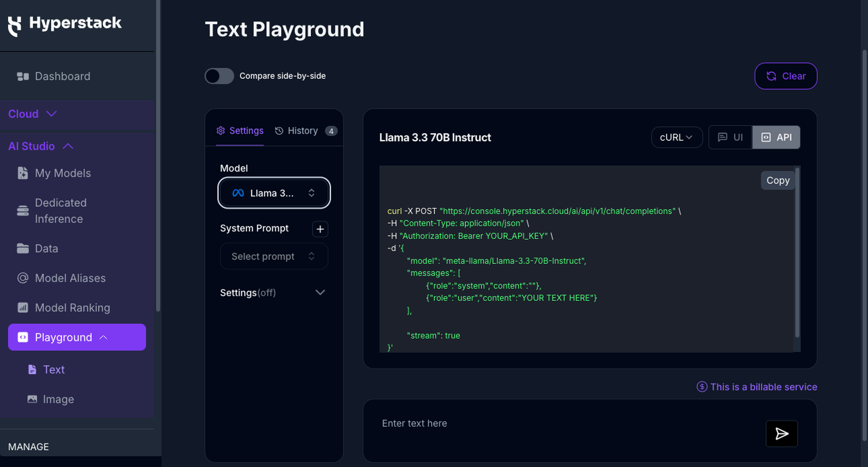Click the Settings gear icon
The image size is (868, 467).
[x=221, y=130]
